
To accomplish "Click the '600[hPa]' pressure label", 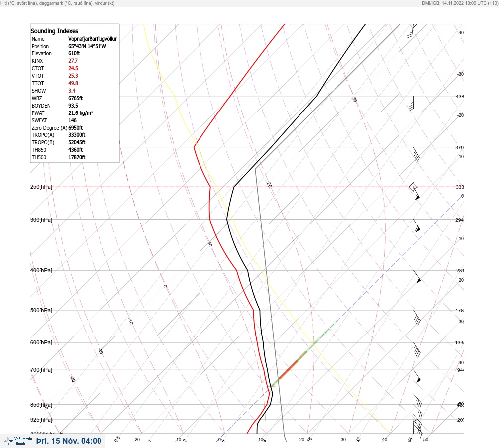I will pos(41,342).
